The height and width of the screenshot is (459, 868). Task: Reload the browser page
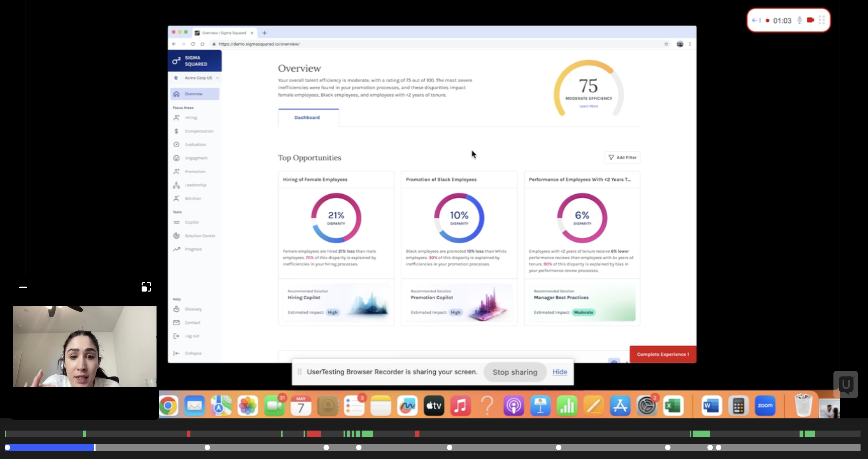coord(193,44)
